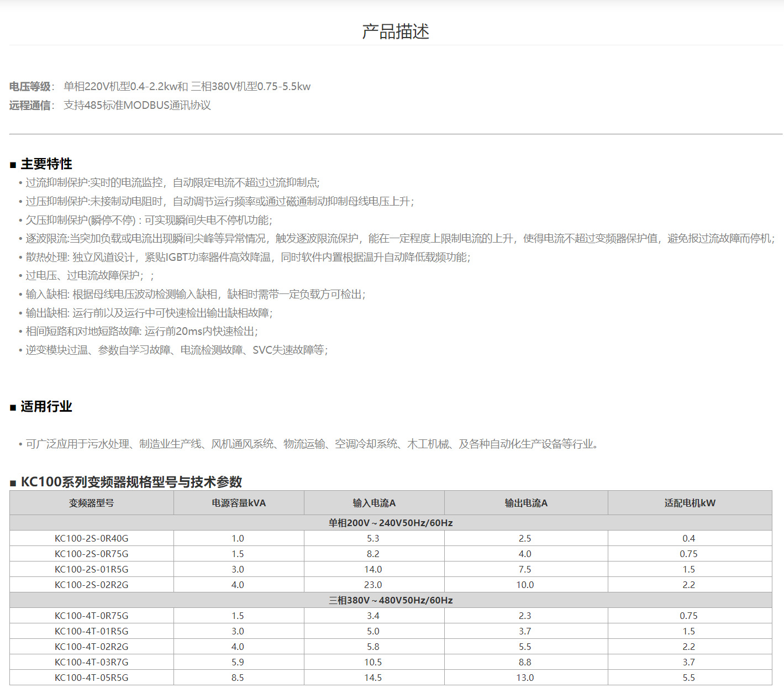Click the 欠压抑制保护(瞬停不停) feature line
Screen dimensions: 784x698
tap(149, 220)
